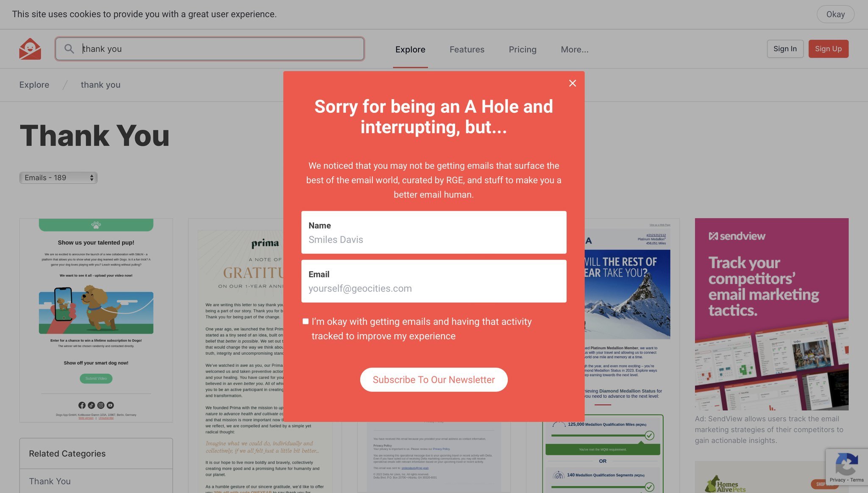The image size is (868, 493).
Task: Click Subscribe To Our Newsletter button
Action: (x=434, y=379)
